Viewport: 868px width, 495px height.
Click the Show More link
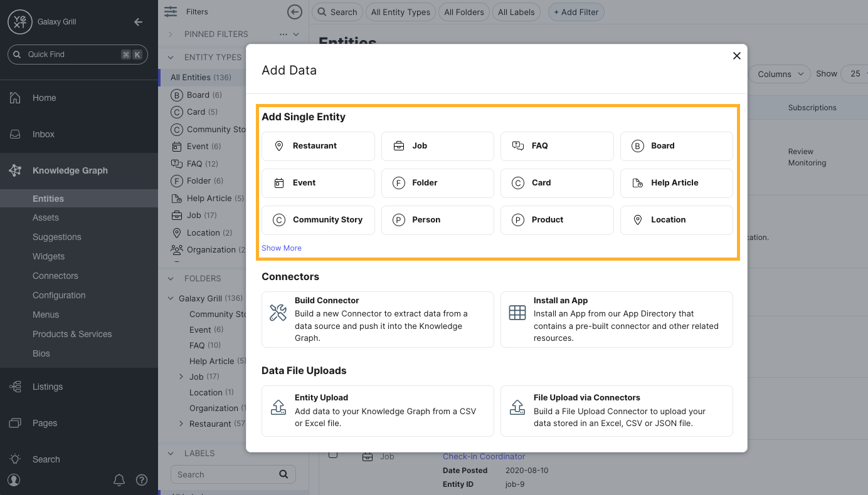point(281,247)
